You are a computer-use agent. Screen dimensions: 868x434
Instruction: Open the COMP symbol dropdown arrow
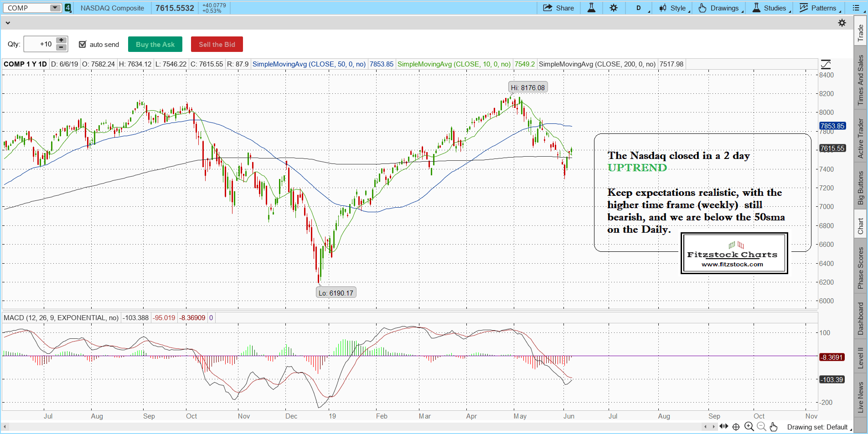pyautogui.click(x=55, y=8)
